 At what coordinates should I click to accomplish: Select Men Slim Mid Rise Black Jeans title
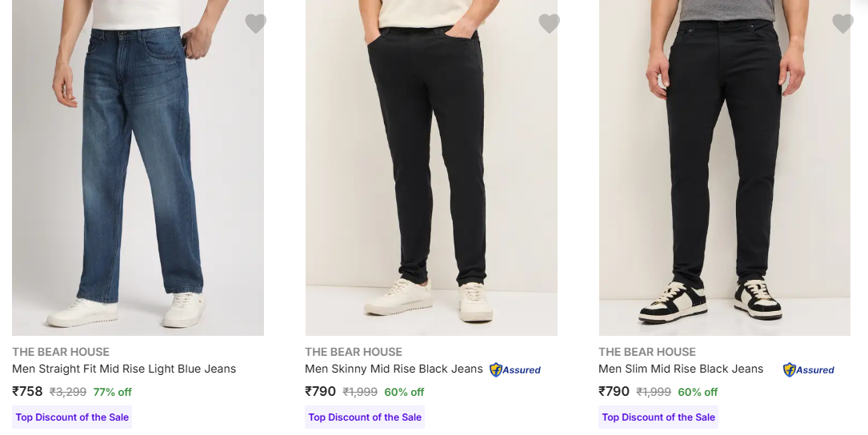681,369
